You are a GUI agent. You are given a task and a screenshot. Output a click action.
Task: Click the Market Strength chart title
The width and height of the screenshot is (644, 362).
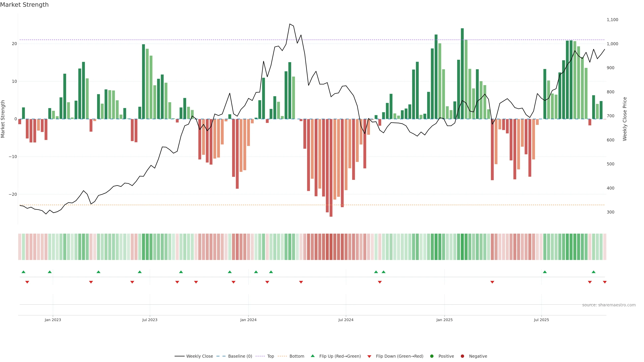pyautogui.click(x=24, y=5)
